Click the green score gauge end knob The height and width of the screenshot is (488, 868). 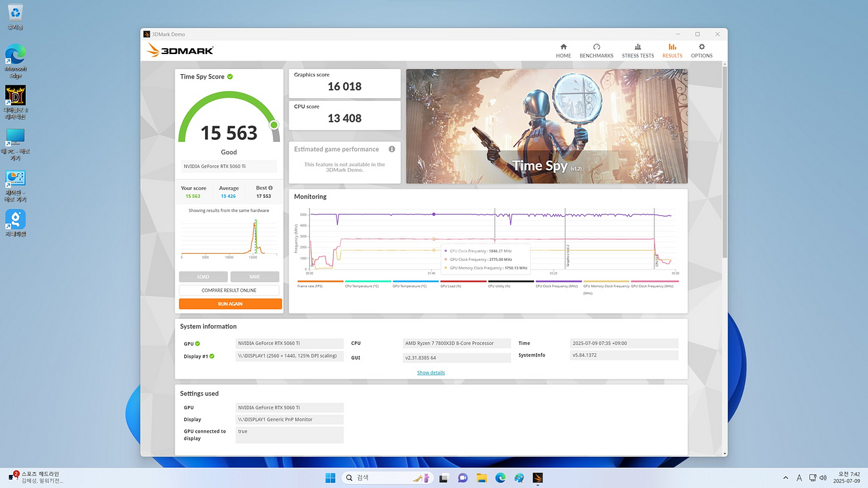(x=273, y=125)
